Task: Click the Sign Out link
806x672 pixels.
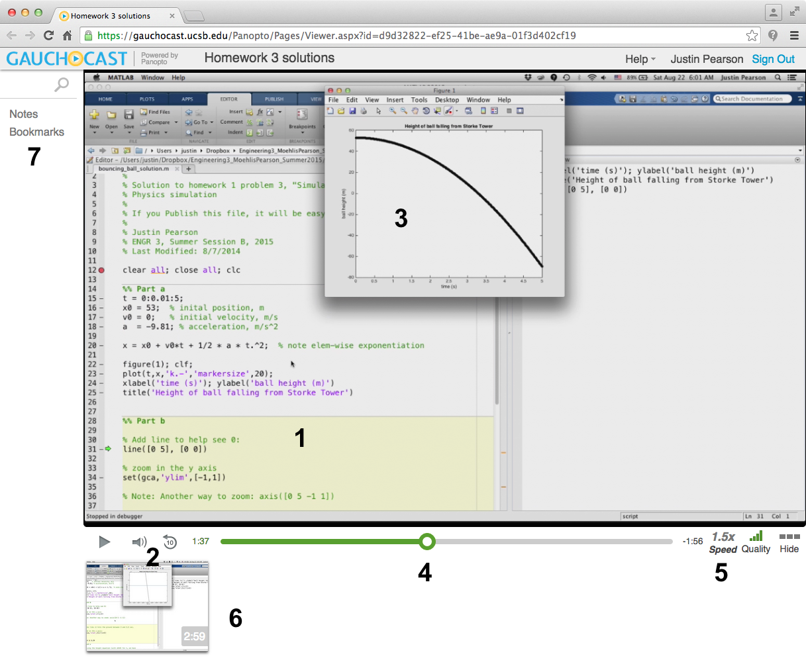Action: [773, 59]
